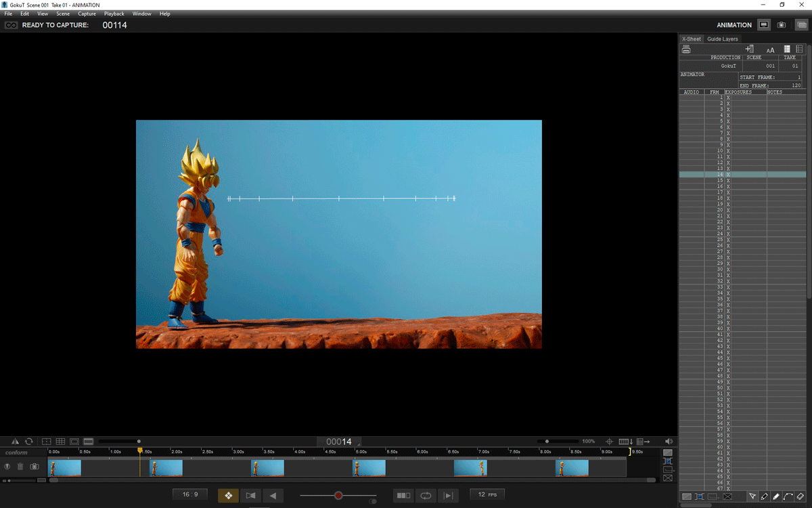Select frame 14 row in X-Sheet
The image size is (812, 508).
[x=742, y=175]
